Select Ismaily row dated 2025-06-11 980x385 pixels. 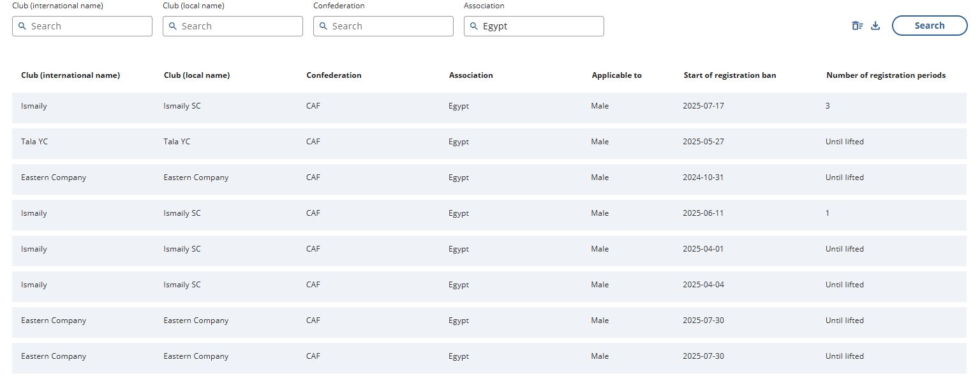(x=489, y=213)
